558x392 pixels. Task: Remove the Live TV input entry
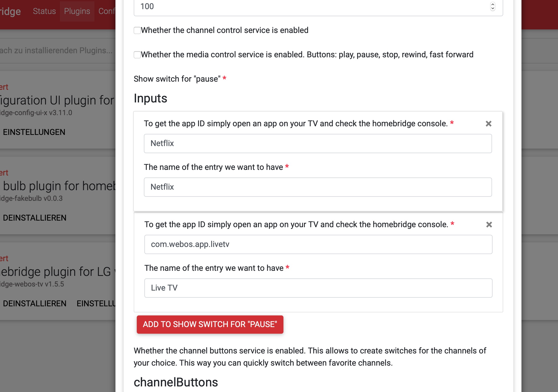point(489,225)
